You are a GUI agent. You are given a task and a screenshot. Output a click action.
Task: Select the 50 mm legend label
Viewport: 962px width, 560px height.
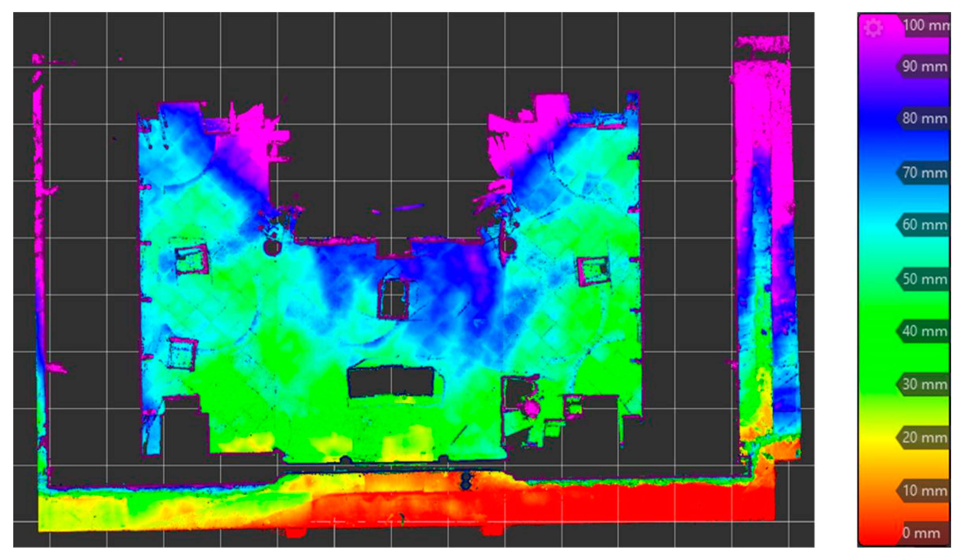924,279
